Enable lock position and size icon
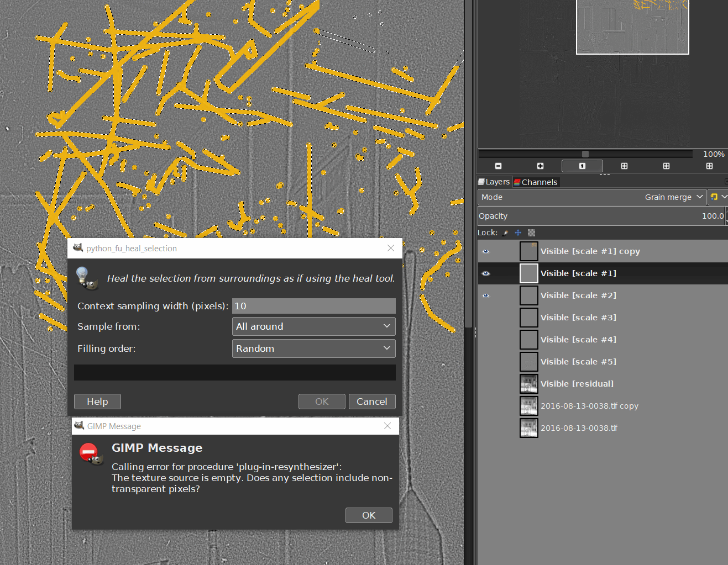The width and height of the screenshot is (728, 565). click(x=518, y=233)
